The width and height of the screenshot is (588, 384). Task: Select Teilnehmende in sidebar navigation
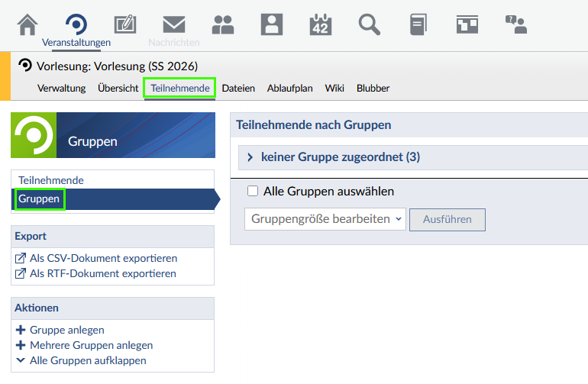click(51, 180)
